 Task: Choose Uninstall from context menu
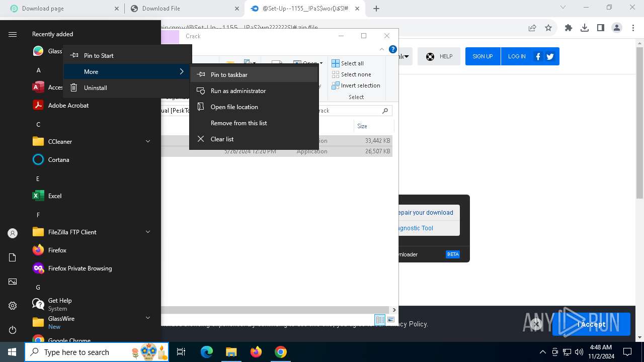pos(127,87)
